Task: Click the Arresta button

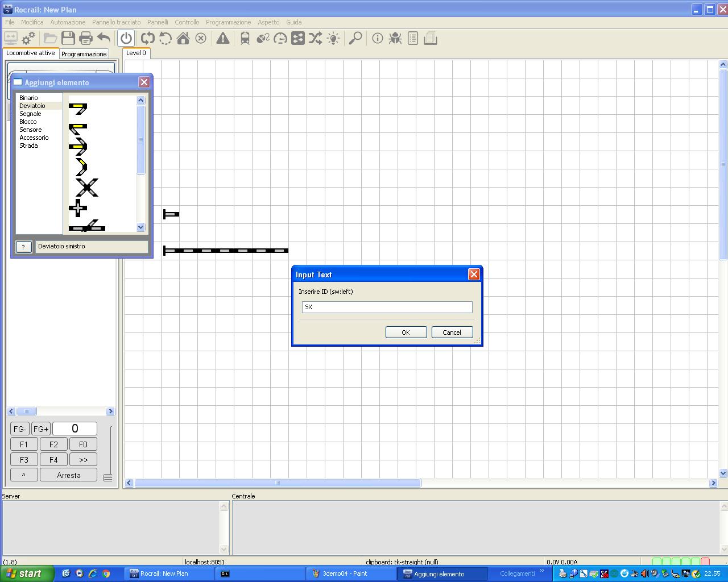Action: point(68,475)
